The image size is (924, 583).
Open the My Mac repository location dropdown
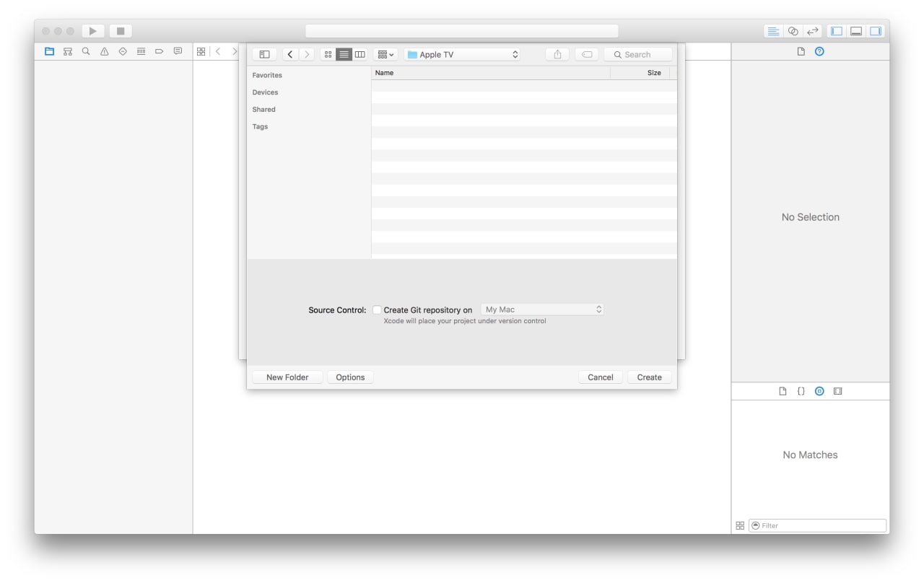(x=542, y=310)
